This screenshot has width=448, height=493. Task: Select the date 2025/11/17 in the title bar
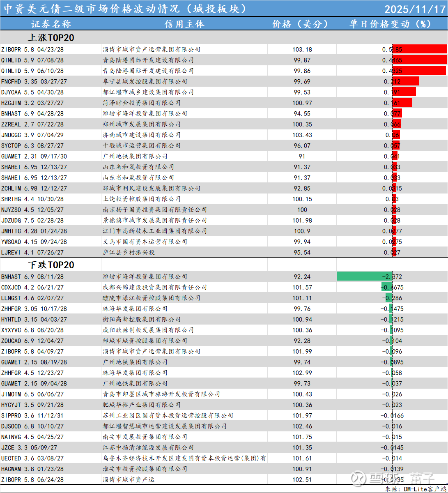pyautogui.click(x=415, y=9)
